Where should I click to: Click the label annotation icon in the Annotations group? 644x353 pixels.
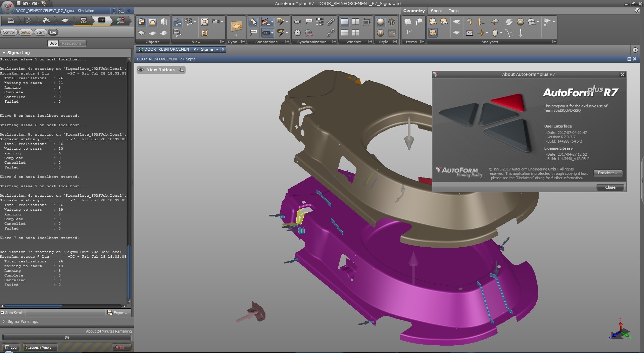tap(253, 33)
